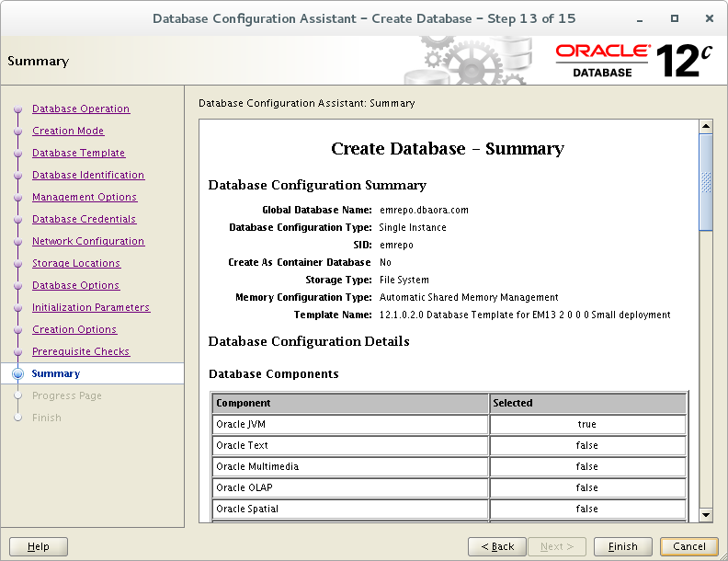Open Database Identification step
Screen dimensions: 728x561
point(88,175)
